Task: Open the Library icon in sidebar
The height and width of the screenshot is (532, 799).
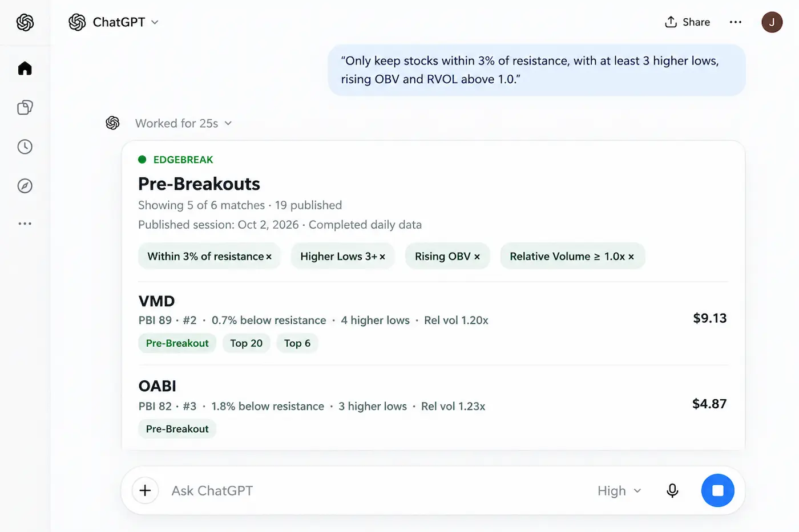Action: coord(25,107)
